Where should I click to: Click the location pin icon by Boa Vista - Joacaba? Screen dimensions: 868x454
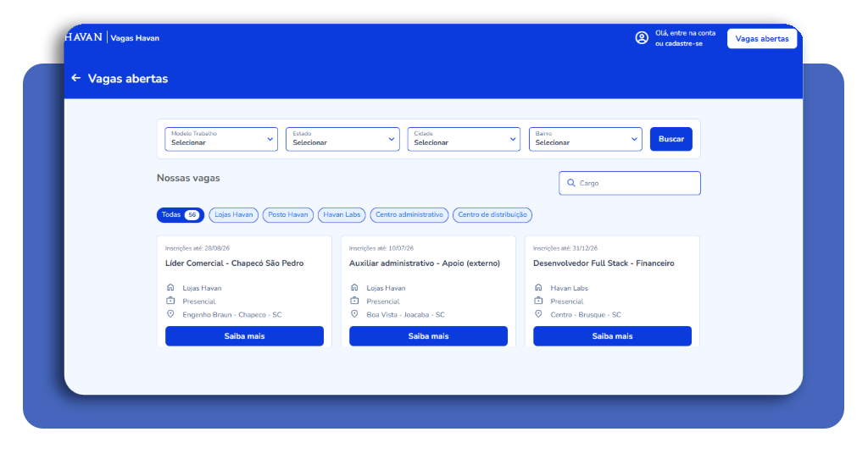(x=354, y=314)
